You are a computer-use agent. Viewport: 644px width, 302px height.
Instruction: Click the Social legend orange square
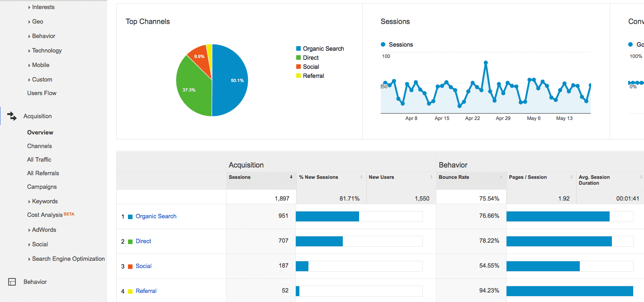(x=298, y=67)
